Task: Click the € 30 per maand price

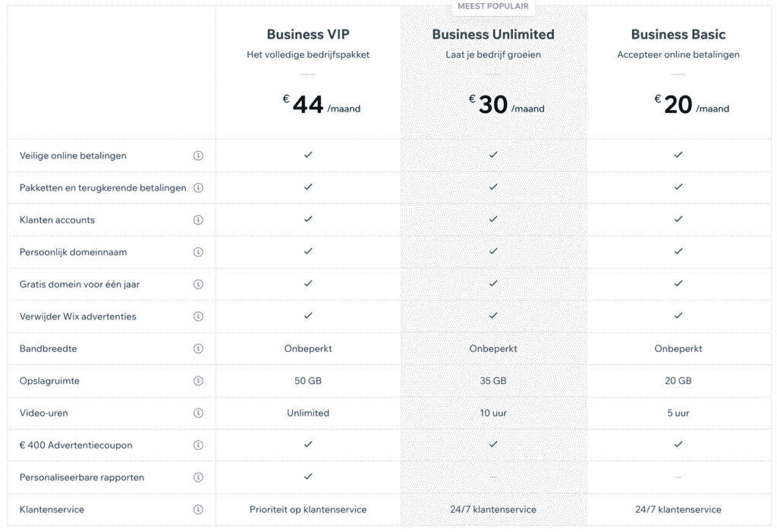Action: (x=506, y=105)
